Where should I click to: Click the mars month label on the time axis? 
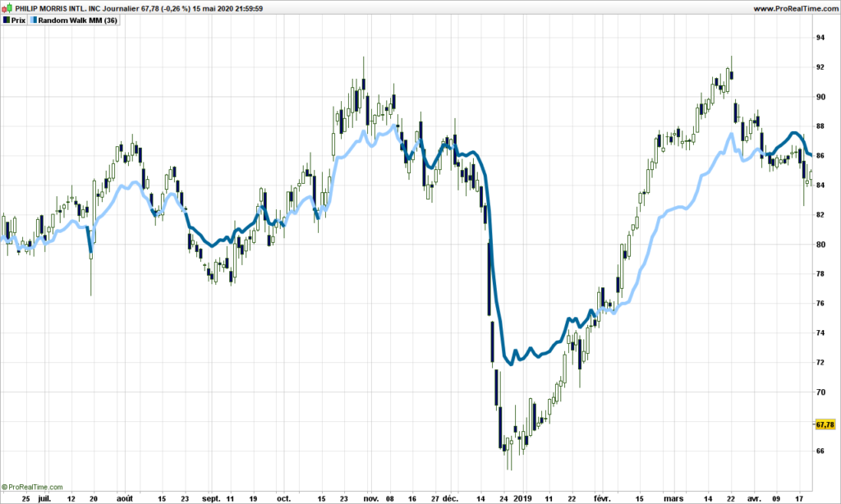673,498
